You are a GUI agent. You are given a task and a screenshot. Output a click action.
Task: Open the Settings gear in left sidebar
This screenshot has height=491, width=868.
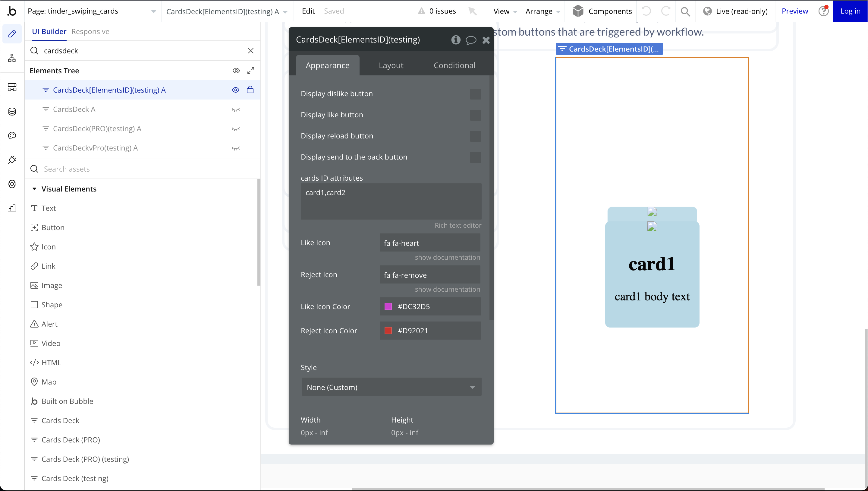(12, 184)
